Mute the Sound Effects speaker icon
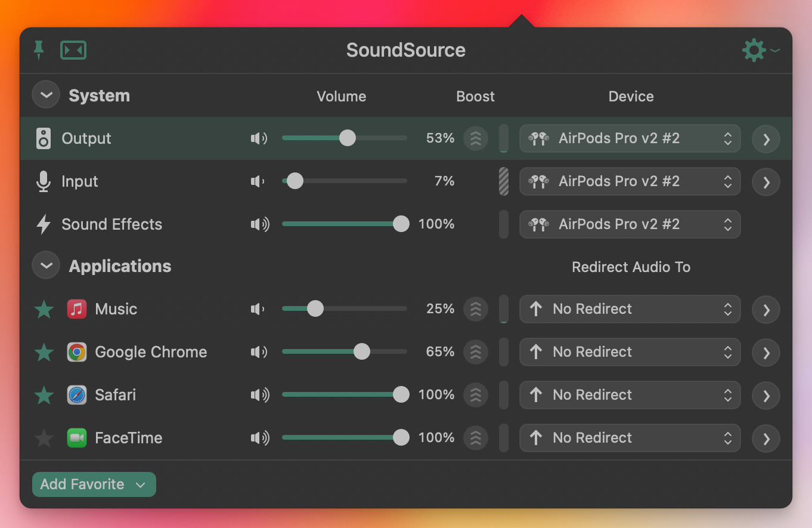 point(260,224)
